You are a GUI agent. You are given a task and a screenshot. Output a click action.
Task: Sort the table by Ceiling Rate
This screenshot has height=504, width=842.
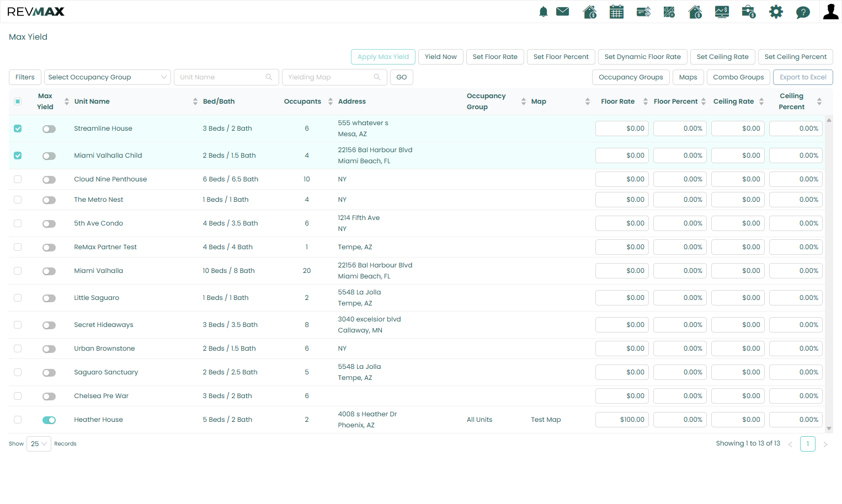point(761,101)
